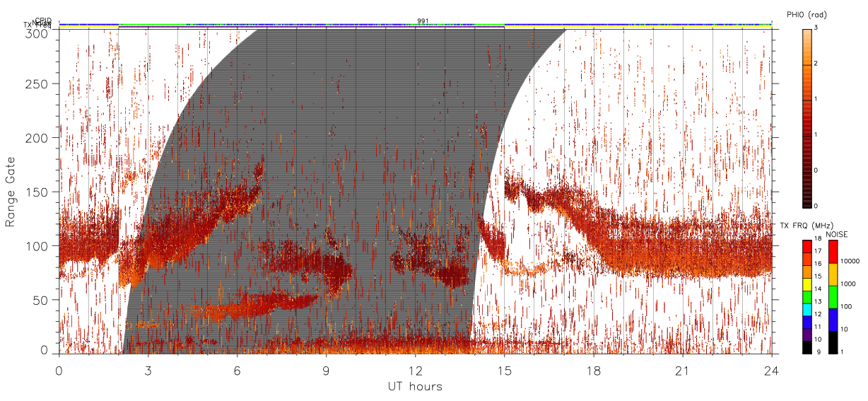Click the red-orange 16–17 MHz TX FRQ swatch
Image resolution: width=868 pixels, height=401 pixels.
click(807, 260)
